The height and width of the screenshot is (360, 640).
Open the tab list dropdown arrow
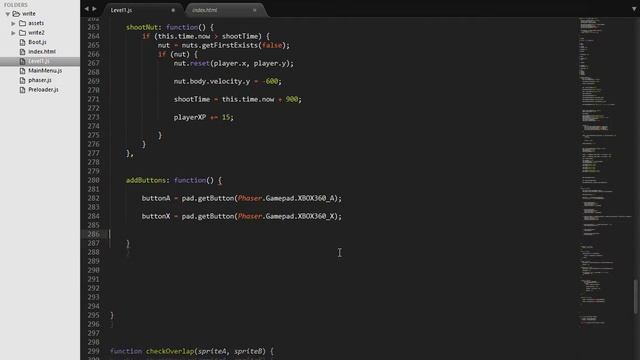click(634, 9)
